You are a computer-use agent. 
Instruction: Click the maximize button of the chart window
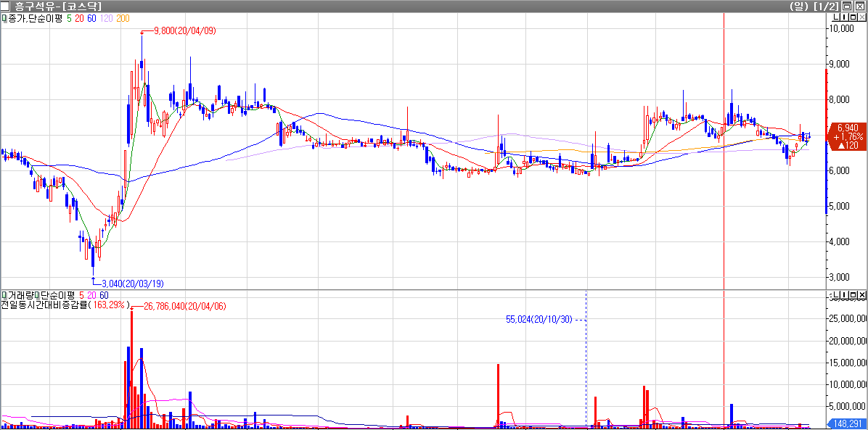click(847, 6)
